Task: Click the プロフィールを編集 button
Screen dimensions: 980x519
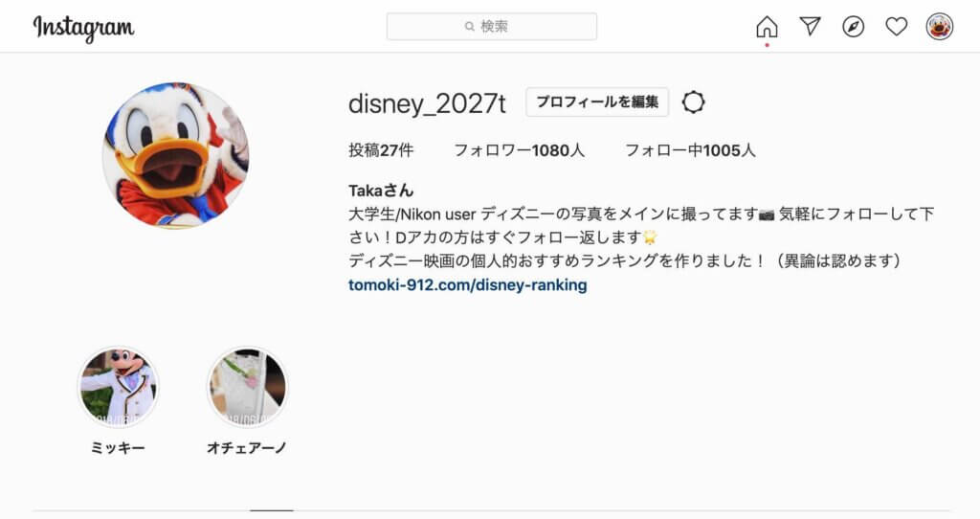Action: [x=597, y=102]
